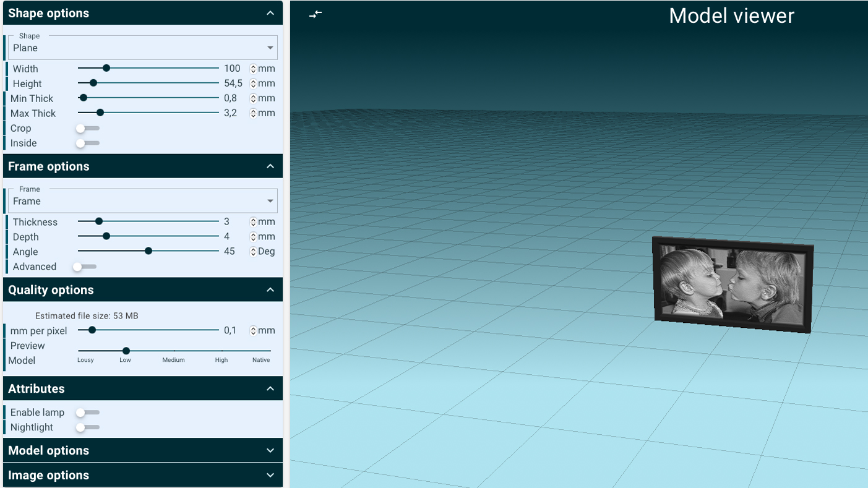Toggle the Inside switch
The height and width of the screenshot is (488, 868).
(87, 143)
